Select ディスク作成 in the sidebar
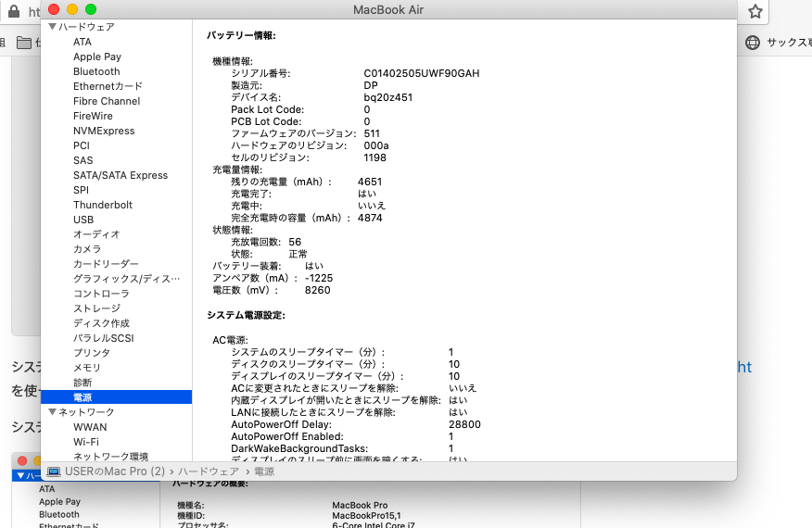Screen dimensions: 812x528 tap(102, 323)
